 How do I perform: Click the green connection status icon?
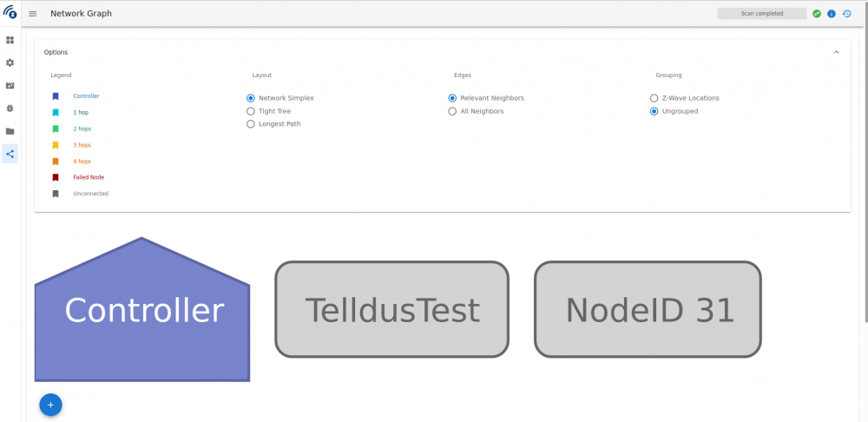click(817, 14)
